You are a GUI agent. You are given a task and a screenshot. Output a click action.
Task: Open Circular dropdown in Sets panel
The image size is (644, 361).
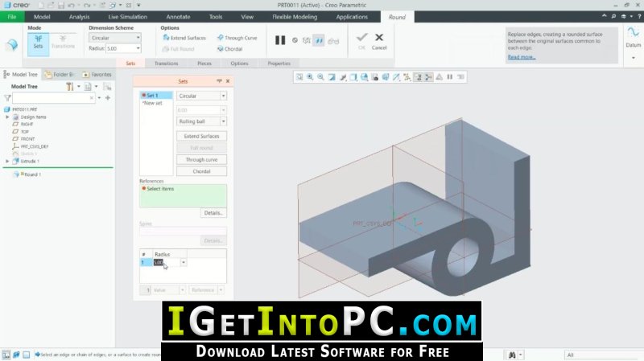[202, 96]
